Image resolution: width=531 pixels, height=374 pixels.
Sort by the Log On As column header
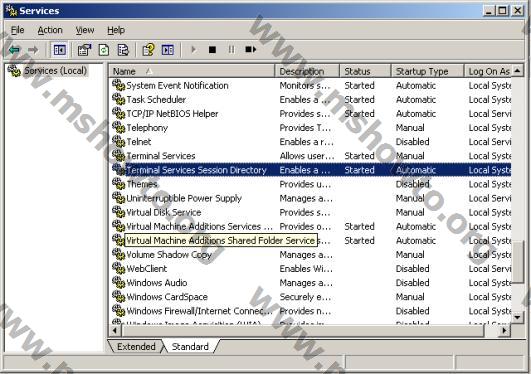[x=488, y=71]
